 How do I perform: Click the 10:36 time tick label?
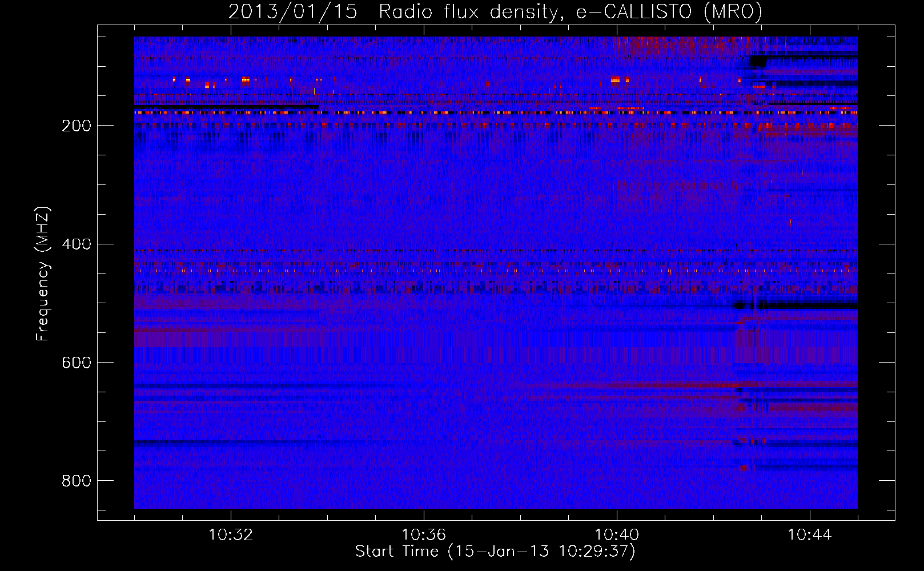424,535
